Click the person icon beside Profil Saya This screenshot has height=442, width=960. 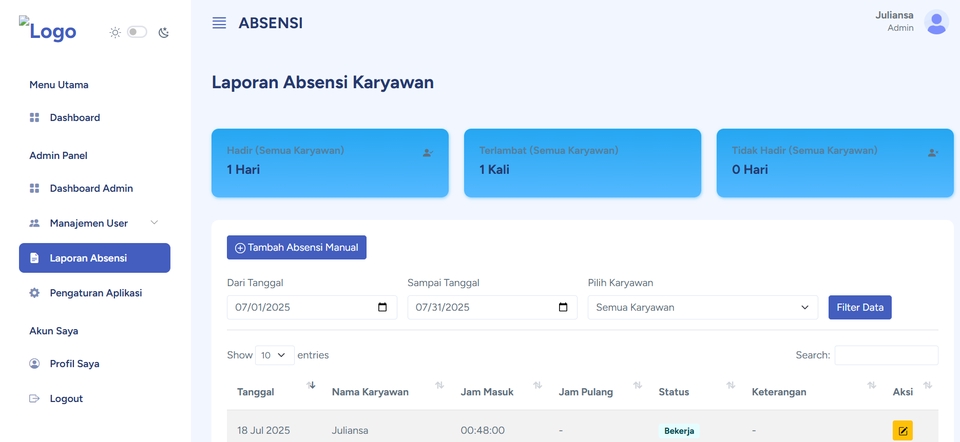pos(34,364)
